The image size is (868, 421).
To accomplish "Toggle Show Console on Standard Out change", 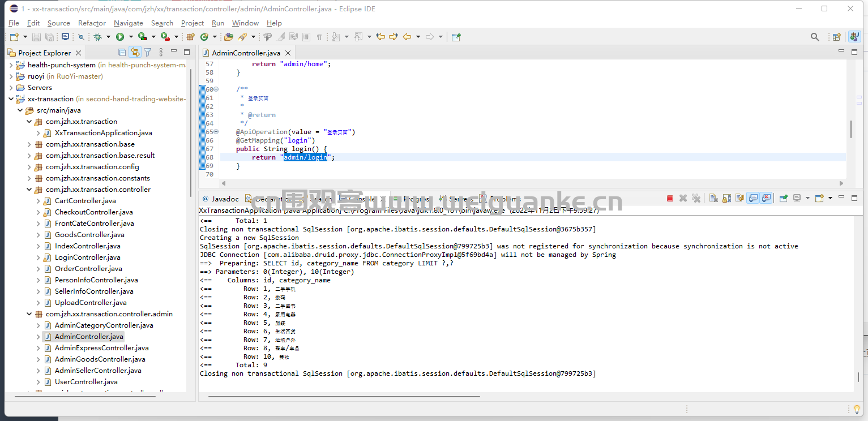I will [753, 198].
